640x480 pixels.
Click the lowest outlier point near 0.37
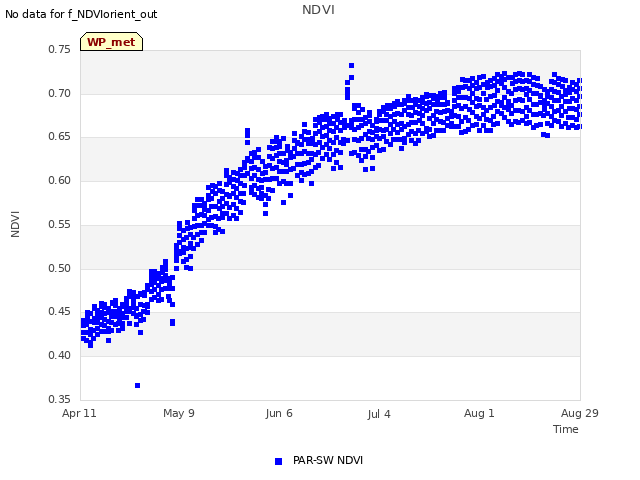pyautogui.click(x=138, y=385)
